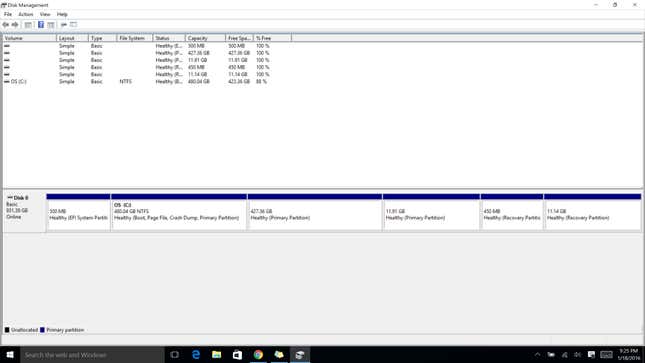This screenshot has width=645, height=363.
Task: Click the Back arrow toolbar icon
Action: pyautogui.click(x=5, y=25)
